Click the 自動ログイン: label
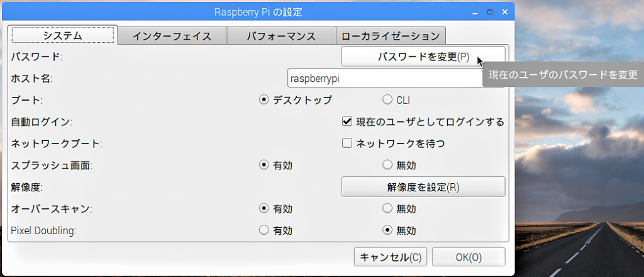 tap(42, 122)
